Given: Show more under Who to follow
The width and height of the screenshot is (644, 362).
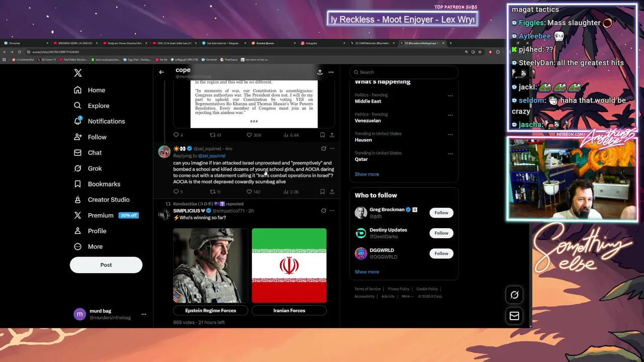Looking at the screenshot, I should [367, 271].
